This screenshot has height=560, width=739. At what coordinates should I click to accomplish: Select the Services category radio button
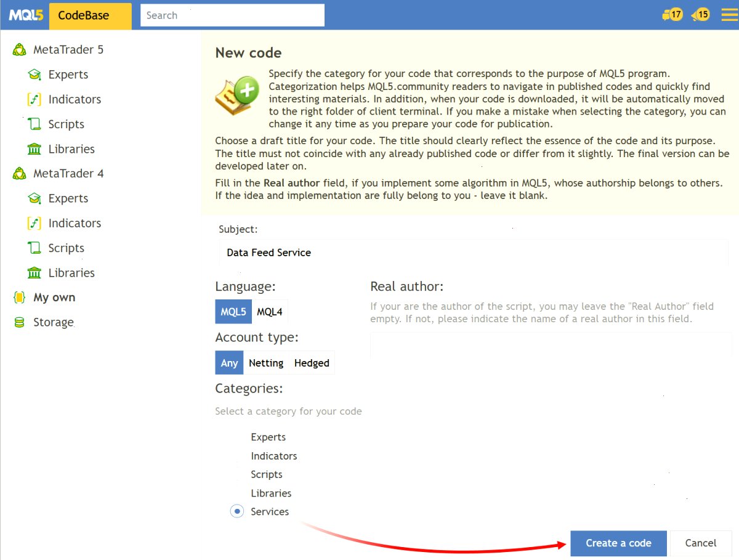click(237, 511)
